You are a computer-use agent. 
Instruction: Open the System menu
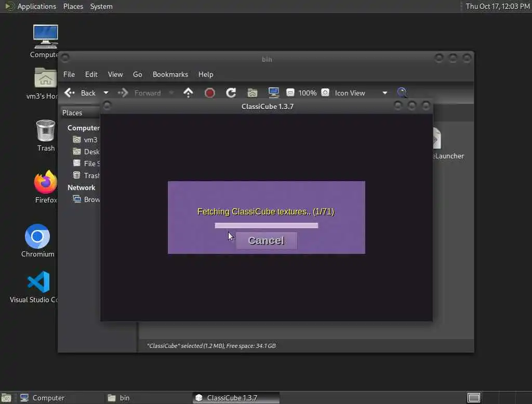click(101, 6)
